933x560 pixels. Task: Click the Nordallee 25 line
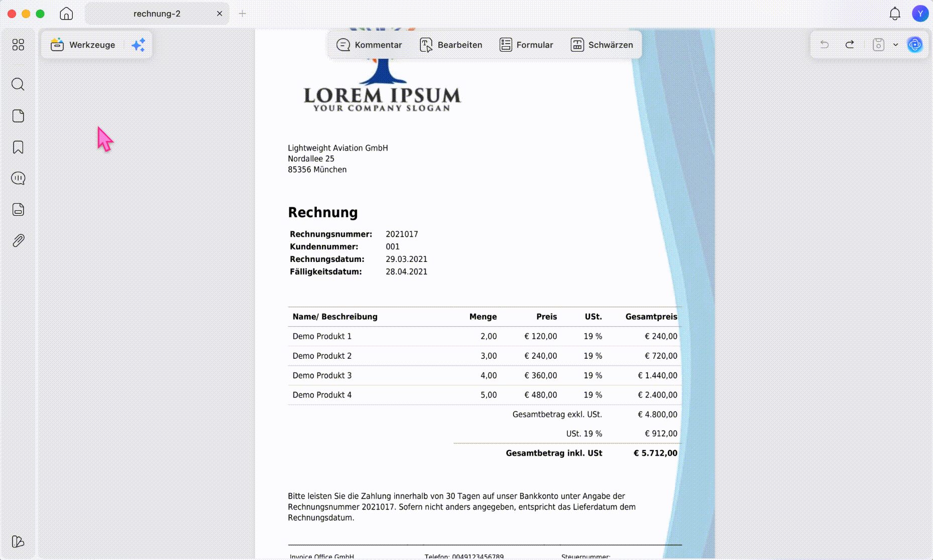311,159
